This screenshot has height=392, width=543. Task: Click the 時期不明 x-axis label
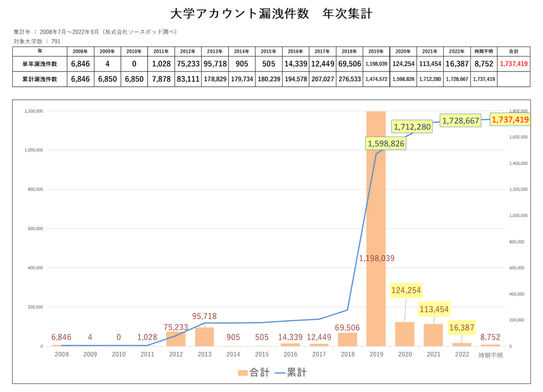click(491, 355)
